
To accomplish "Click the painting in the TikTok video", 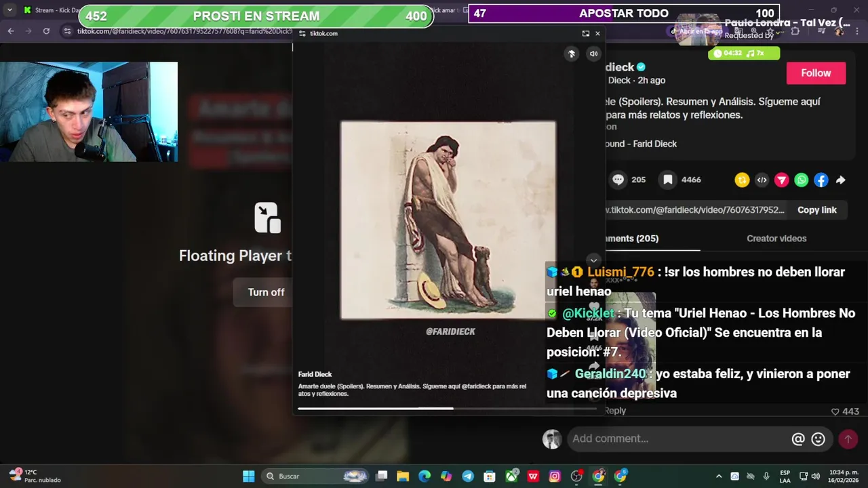I will pyautogui.click(x=448, y=220).
